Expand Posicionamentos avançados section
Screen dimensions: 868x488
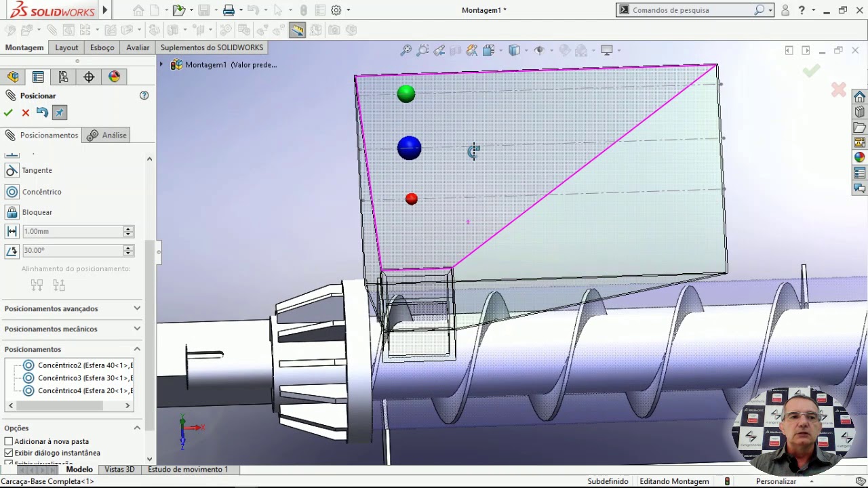click(x=73, y=308)
